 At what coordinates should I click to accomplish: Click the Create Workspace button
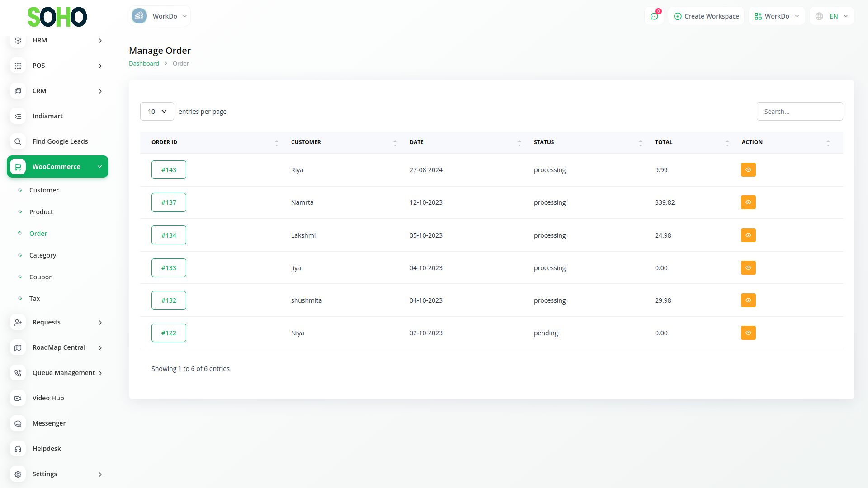pos(706,16)
